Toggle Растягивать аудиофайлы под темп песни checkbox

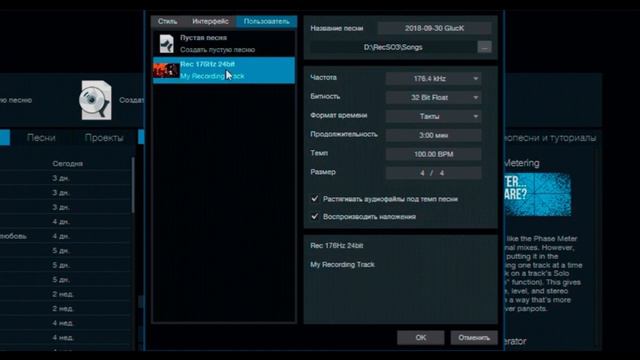(315, 199)
